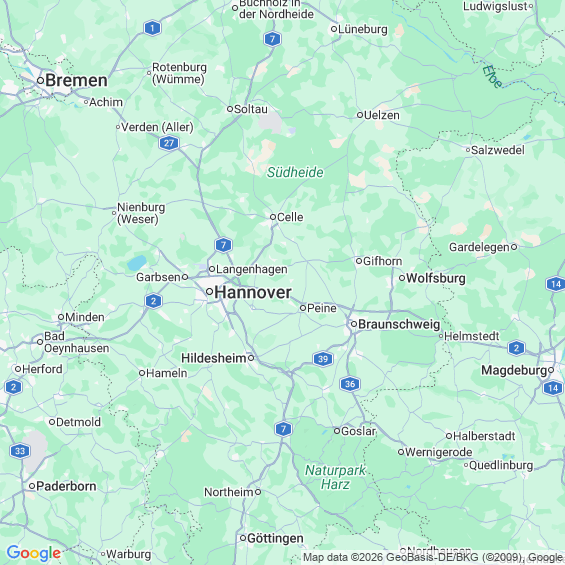565x565 pixels.
Task: Select the Wolfsburg city label
Action: click(x=436, y=278)
